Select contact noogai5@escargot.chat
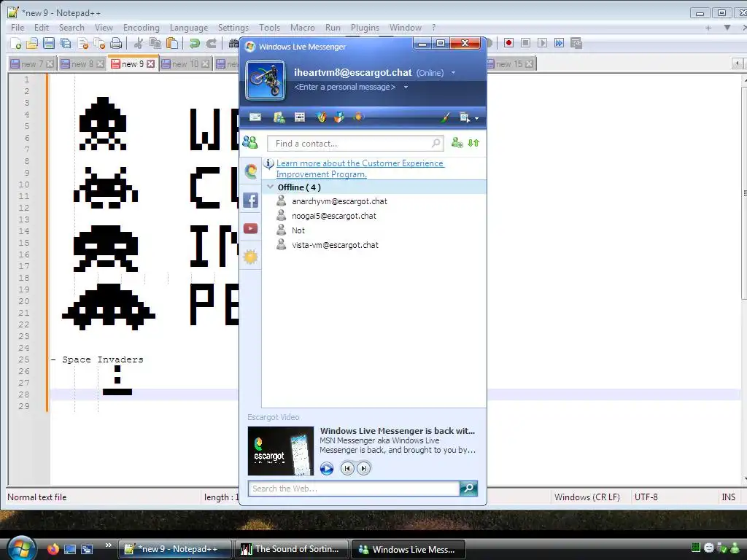The width and height of the screenshot is (747, 560). click(x=333, y=216)
